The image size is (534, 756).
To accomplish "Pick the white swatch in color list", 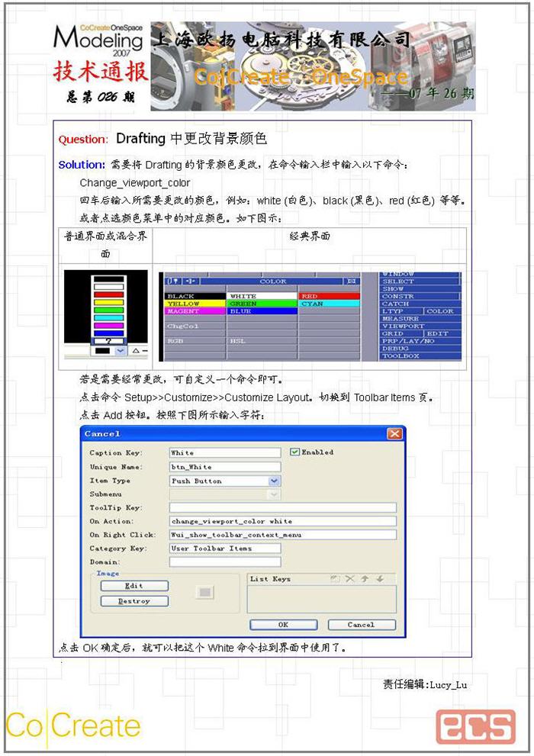I will click(x=108, y=286).
